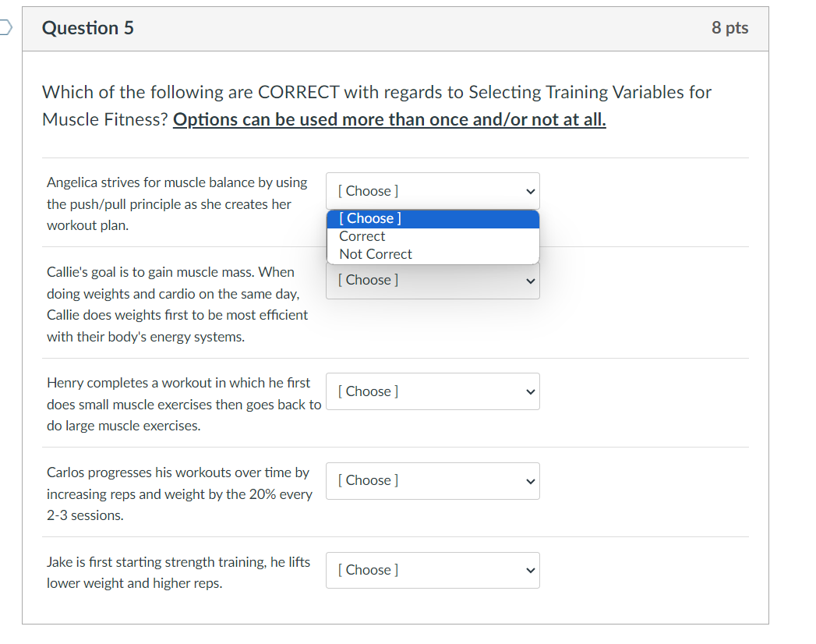Click the back navigation arrow at top left
816x644 pixels.
[3, 26]
